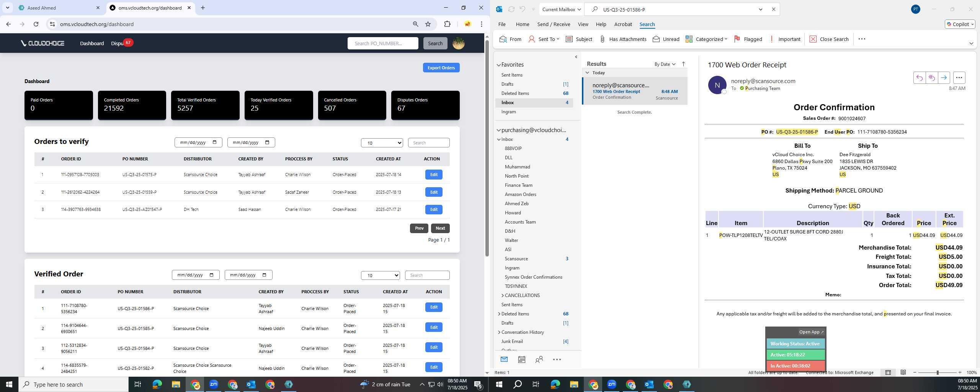980x392 pixels.
Task: Go to Next page of Orders to verify
Action: pyautogui.click(x=440, y=228)
